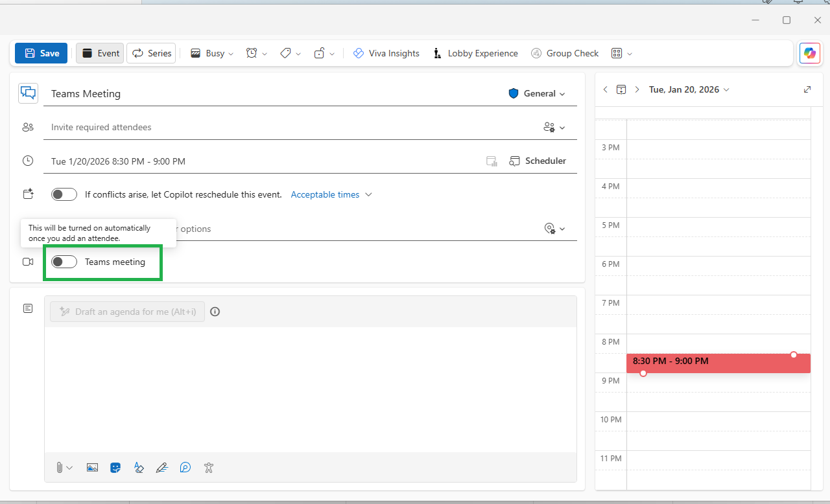Select the 8:30 PM - 9:00 PM event block
830x504 pixels.
tap(718, 363)
